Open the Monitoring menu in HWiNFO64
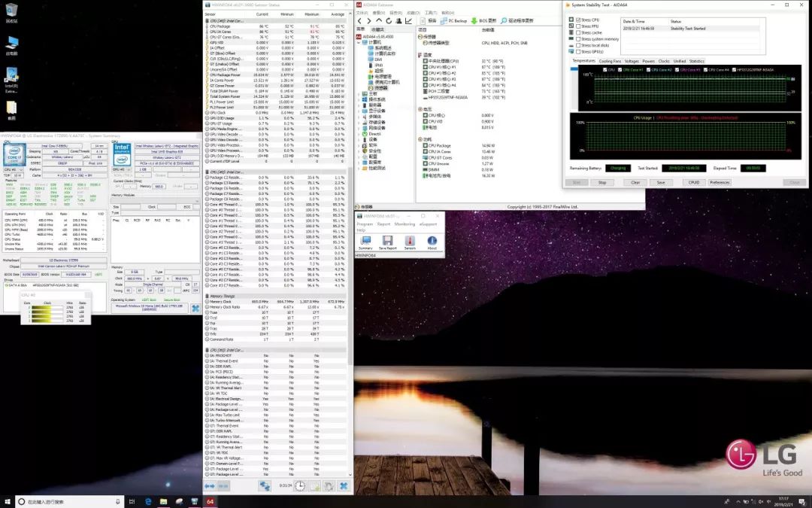Image resolution: width=812 pixels, height=508 pixels. coord(404,224)
